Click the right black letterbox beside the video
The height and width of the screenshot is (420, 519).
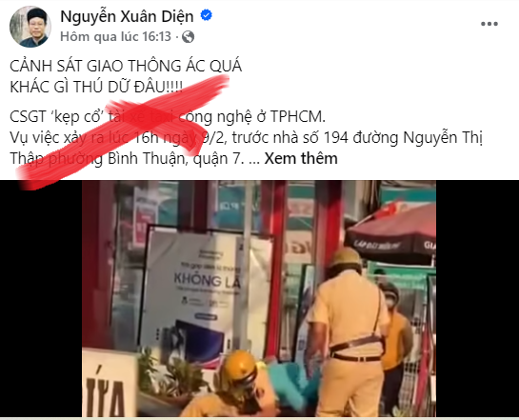click(477, 298)
